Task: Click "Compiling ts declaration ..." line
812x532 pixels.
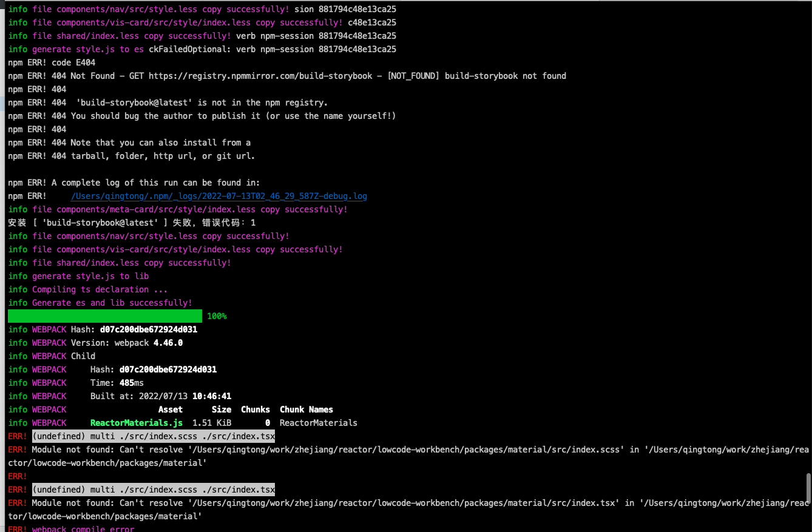Action: tap(88, 289)
